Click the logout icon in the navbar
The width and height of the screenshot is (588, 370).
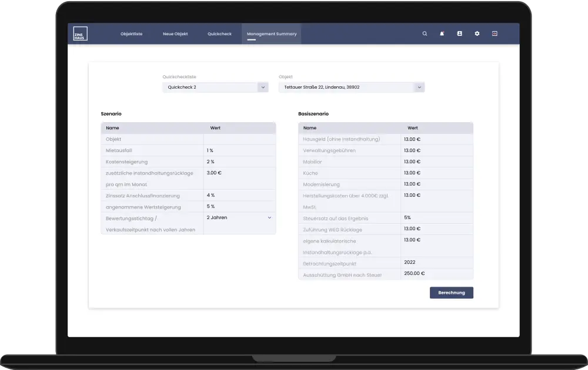[x=495, y=33]
